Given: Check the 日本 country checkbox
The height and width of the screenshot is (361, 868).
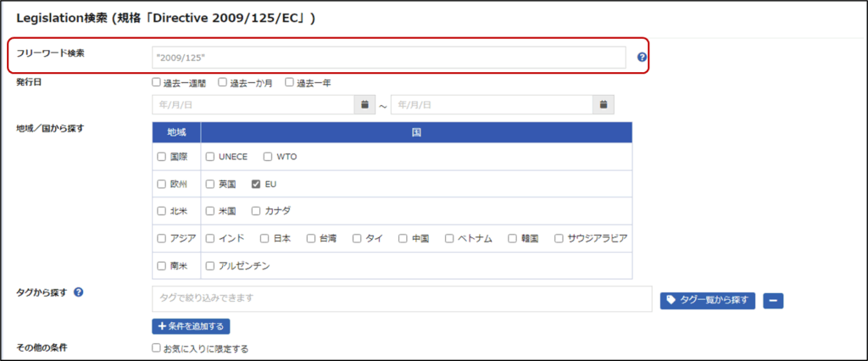Looking at the screenshot, I should (264, 238).
